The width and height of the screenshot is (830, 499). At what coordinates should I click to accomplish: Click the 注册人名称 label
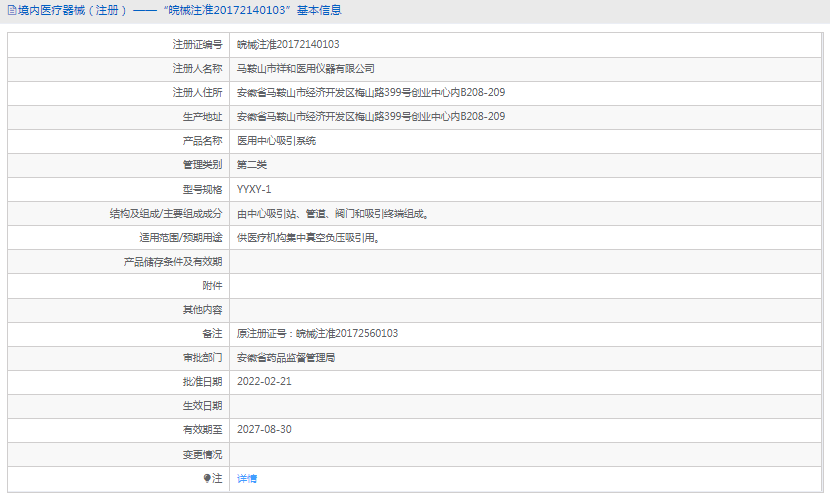[197, 69]
